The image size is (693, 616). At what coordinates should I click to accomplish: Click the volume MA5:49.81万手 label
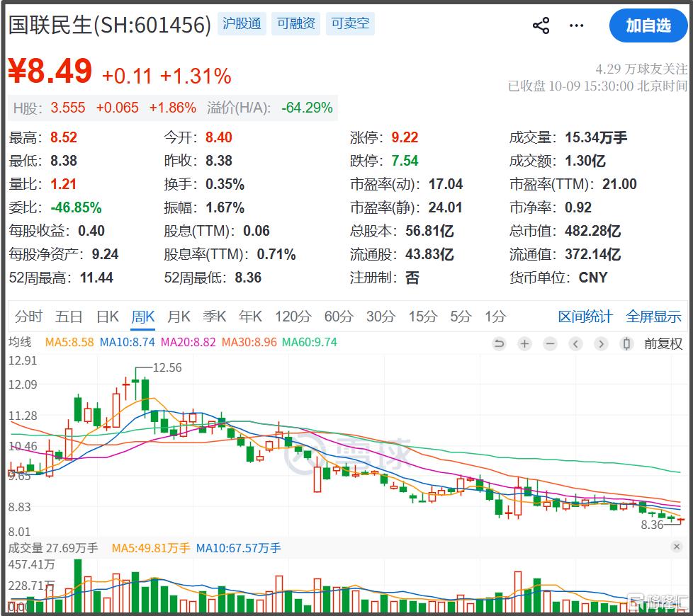coord(151,548)
